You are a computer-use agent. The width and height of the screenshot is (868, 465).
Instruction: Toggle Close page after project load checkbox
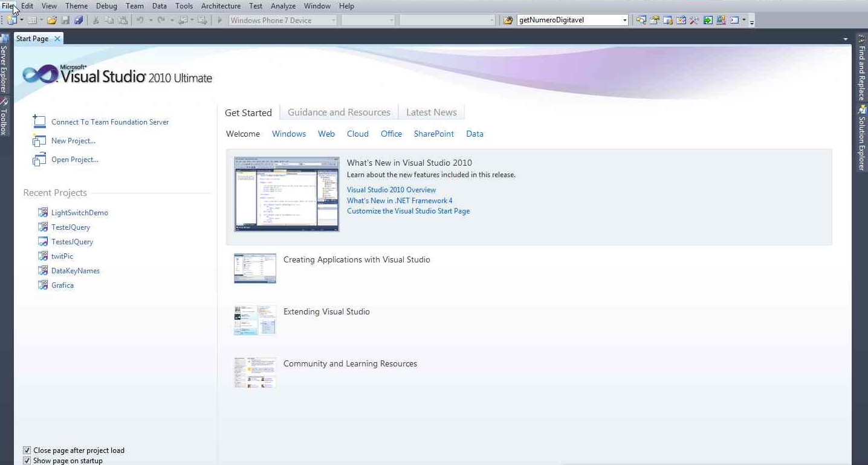point(27,450)
